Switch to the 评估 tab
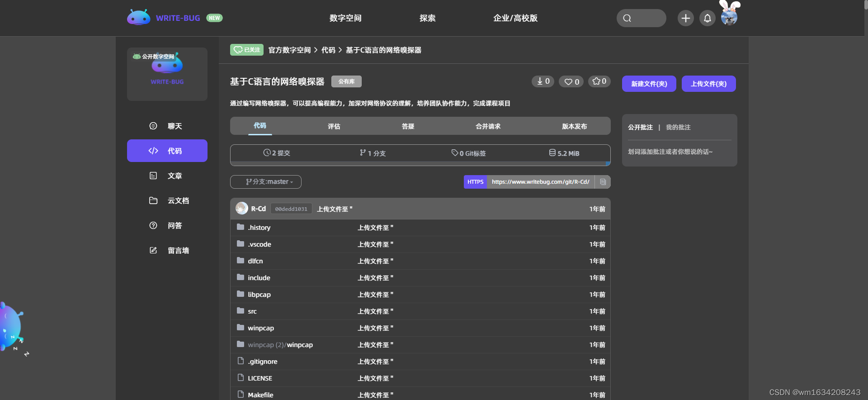This screenshot has width=868, height=400. pos(334,126)
